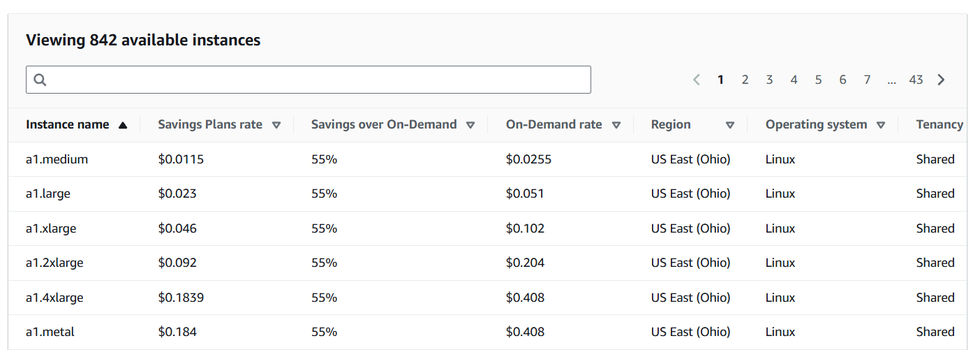Click the Tenancy column header

tap(940, 124)
